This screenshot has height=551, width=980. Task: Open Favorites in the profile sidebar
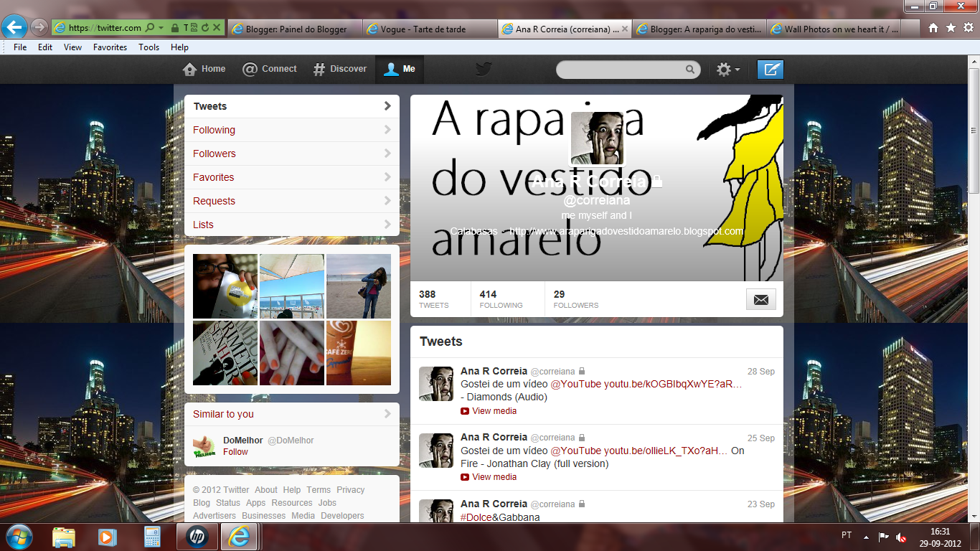click(292, 177)
